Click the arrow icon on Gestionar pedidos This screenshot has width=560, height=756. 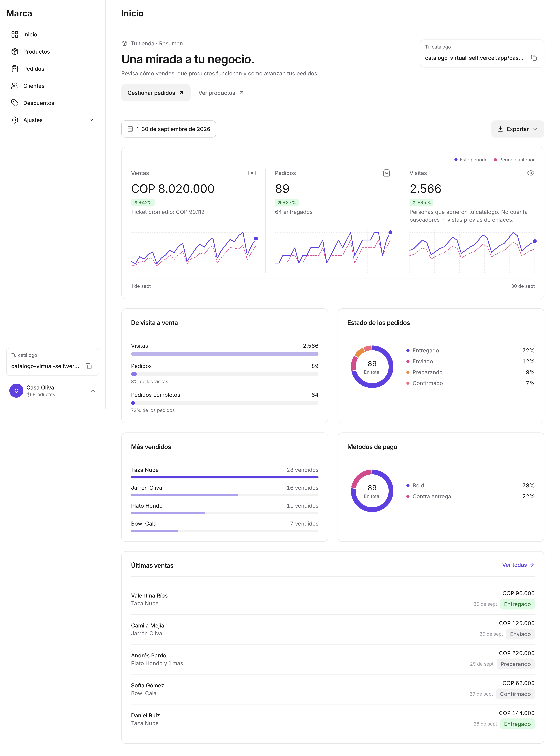pos(181,93)
